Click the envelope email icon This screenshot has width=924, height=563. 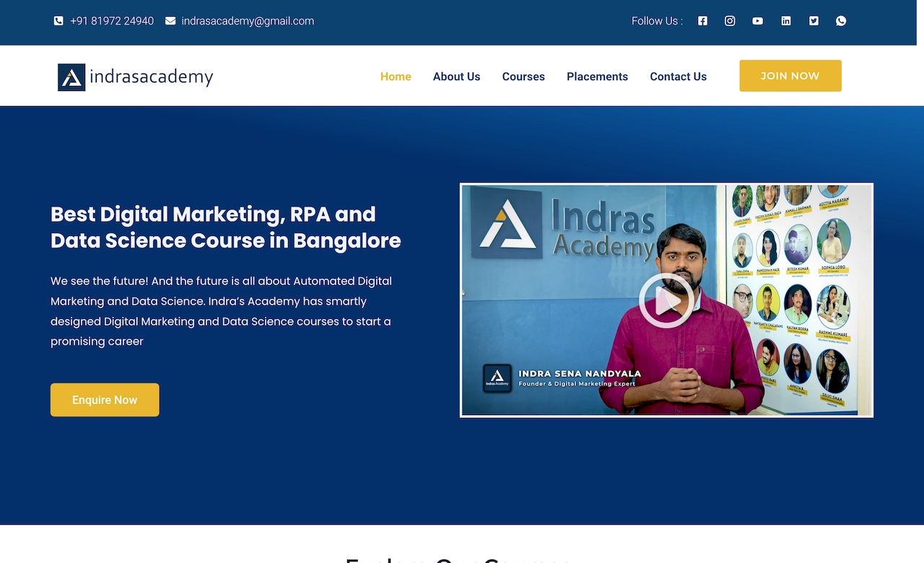coord(170,21)
